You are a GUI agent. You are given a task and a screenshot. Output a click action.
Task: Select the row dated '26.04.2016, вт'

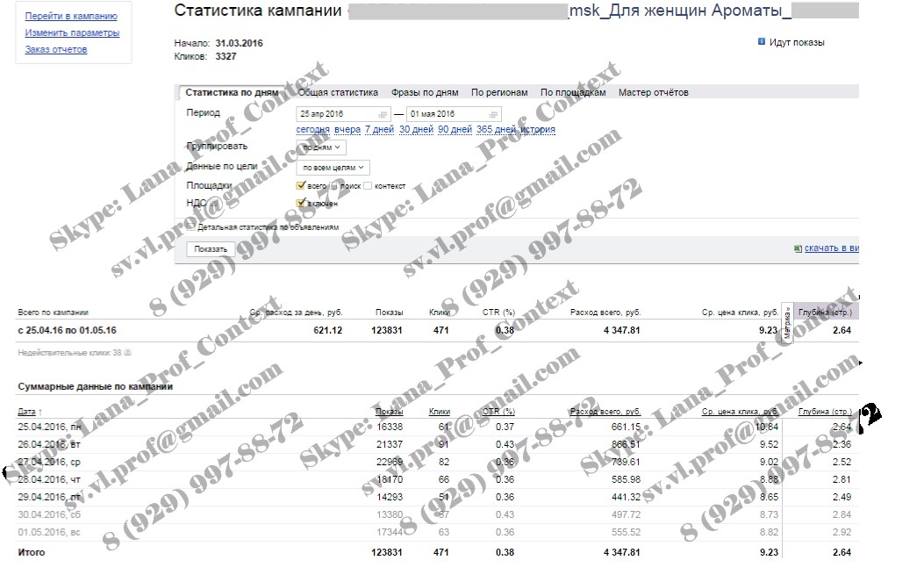click(437, 444)
